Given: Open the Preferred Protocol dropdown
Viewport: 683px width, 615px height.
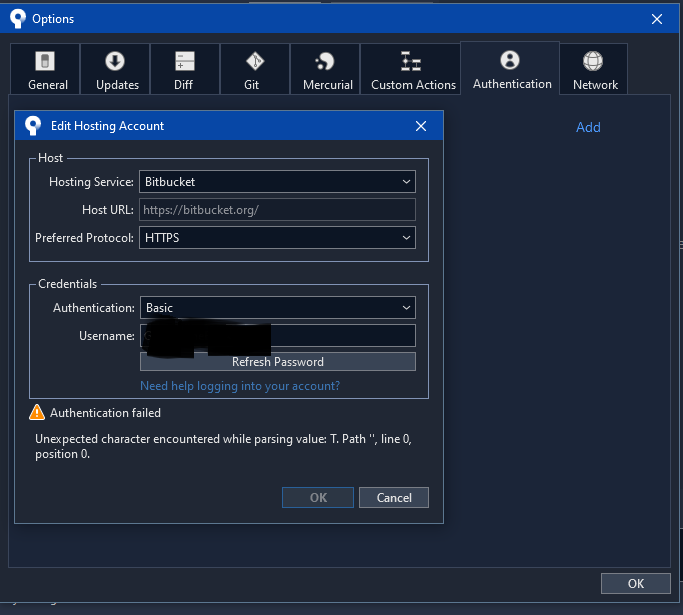Looking at the screenshot, I should [277, 238].
